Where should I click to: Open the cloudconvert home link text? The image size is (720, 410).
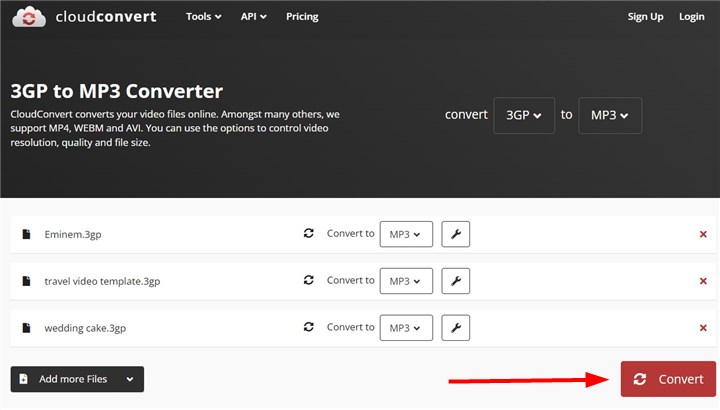[106, 17]
